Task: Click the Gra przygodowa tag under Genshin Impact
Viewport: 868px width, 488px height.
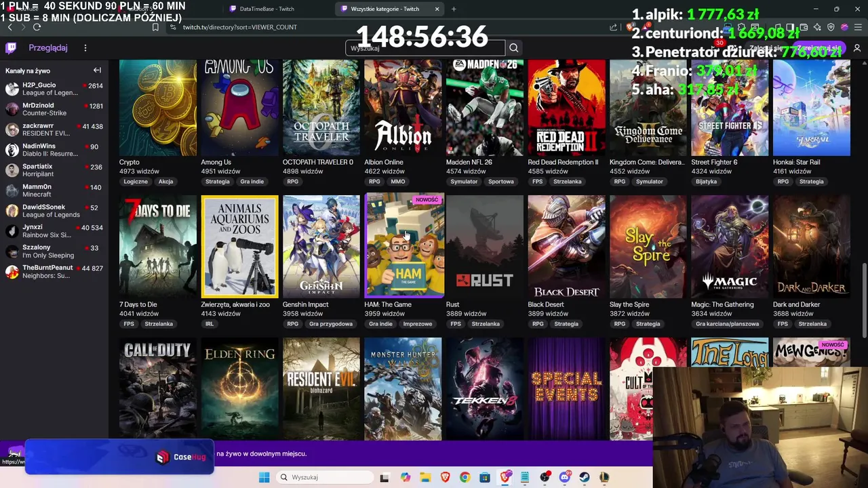Action: coord(331,324)
